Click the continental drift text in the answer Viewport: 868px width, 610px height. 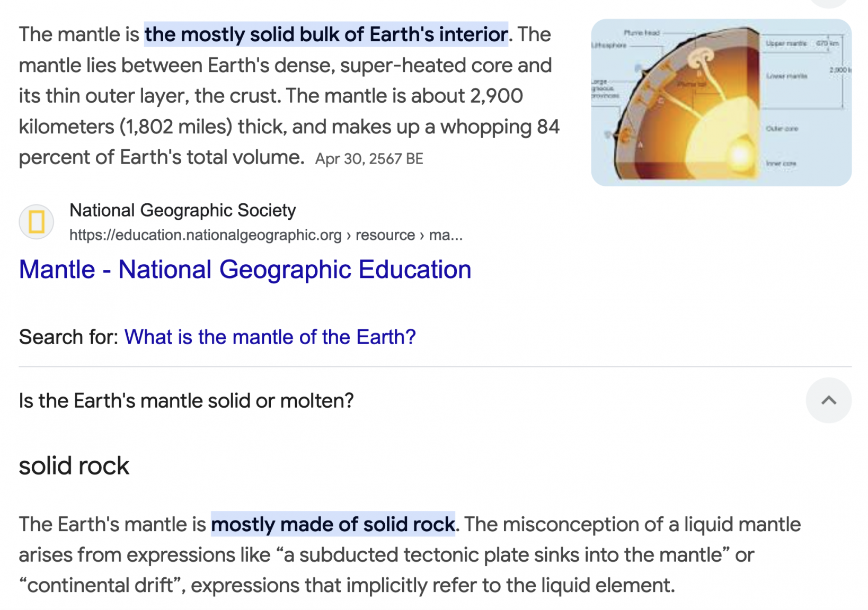pyautogui.click(x=100, y=586)
